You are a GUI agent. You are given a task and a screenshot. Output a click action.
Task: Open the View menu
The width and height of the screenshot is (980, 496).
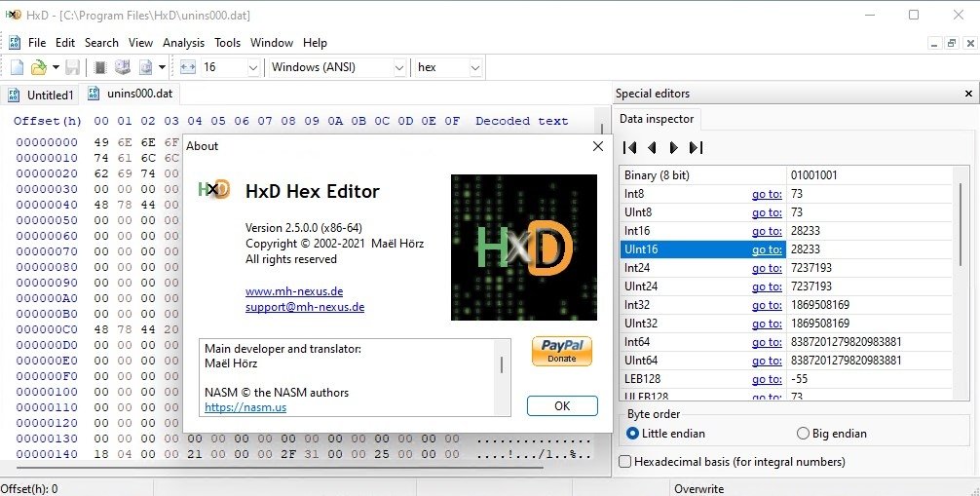tap(140, 43)
